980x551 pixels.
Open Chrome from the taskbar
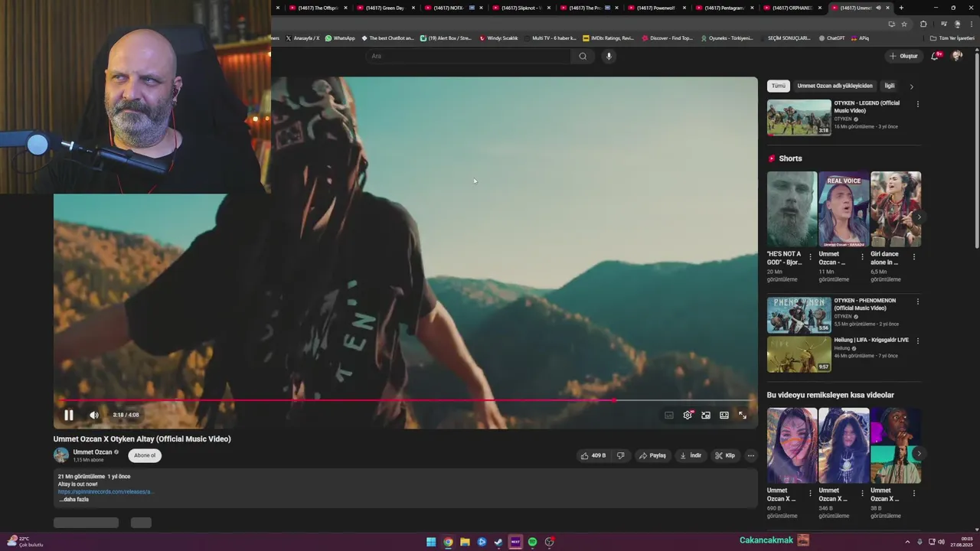pyautogui.click(x=448, y=542)
